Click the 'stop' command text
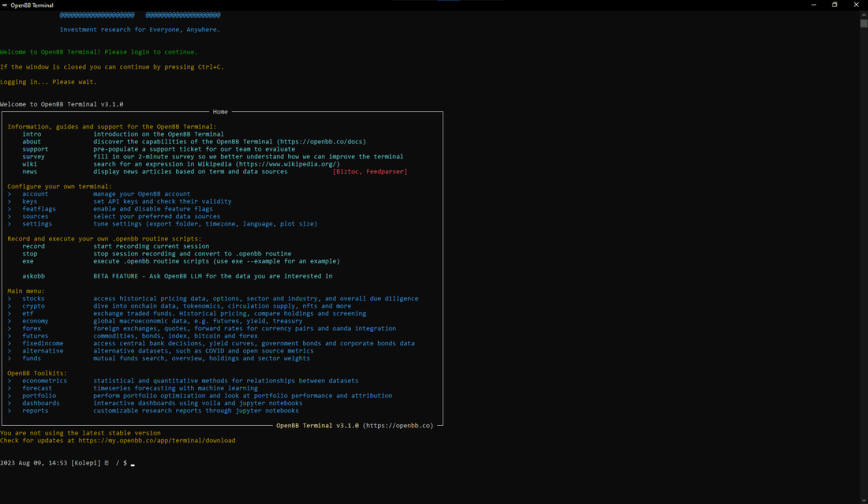868x504 pixels. 30,253
